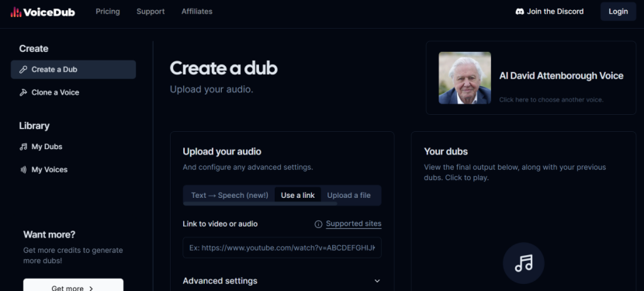Viewport: 644px width, 291px height.
Task: Click the microphone icon beside Create a Dub
Action: coord(23,70)
